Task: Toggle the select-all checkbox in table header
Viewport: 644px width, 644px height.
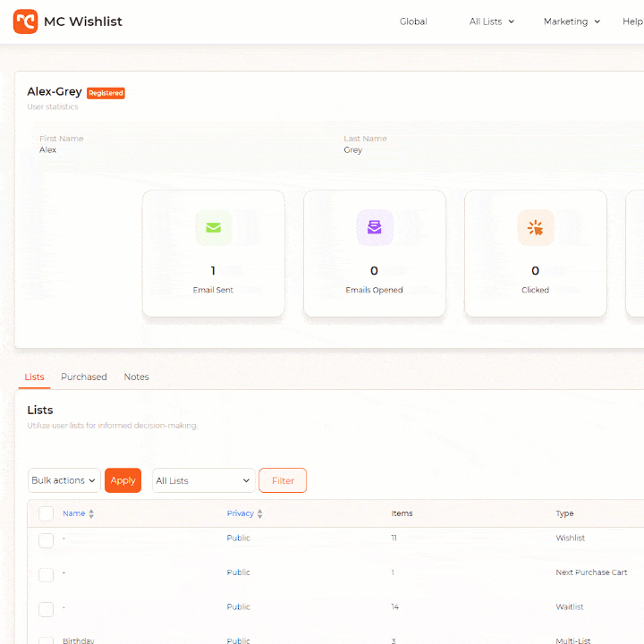Action: tap(47, 513)
